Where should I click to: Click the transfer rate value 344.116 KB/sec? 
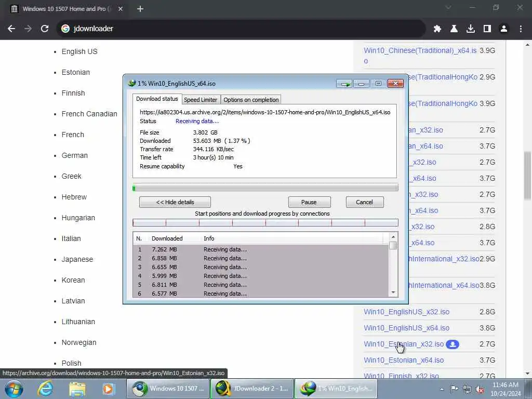click(x=214, y=149)
